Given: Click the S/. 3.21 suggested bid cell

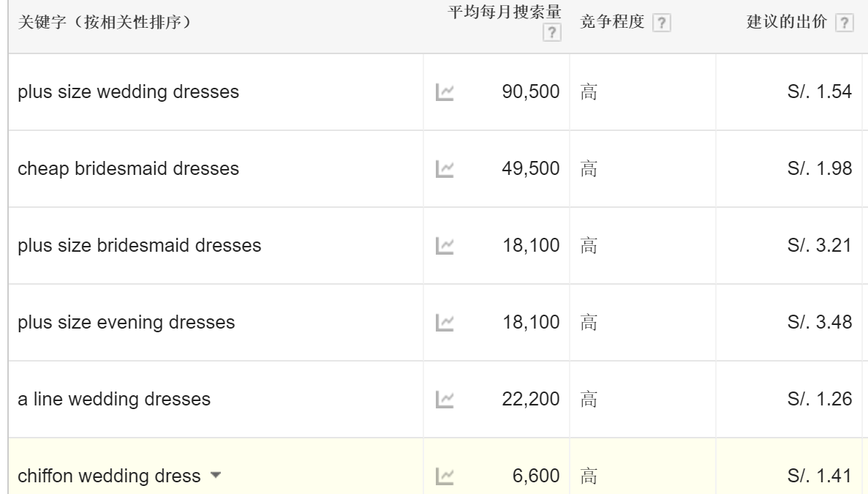Looking at the screenshot, I should (x=819, y=245).
